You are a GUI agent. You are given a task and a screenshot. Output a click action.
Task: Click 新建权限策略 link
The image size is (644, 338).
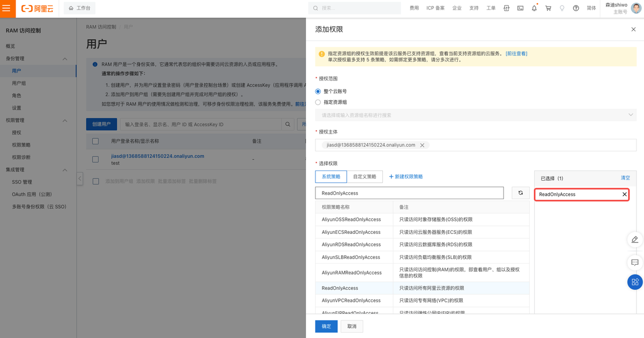coord(406,177)
